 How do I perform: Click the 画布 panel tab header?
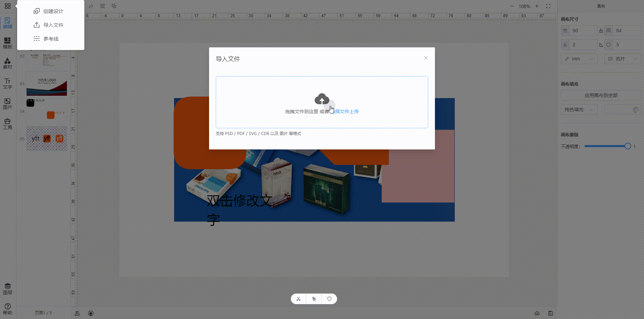tap(601, 6)
